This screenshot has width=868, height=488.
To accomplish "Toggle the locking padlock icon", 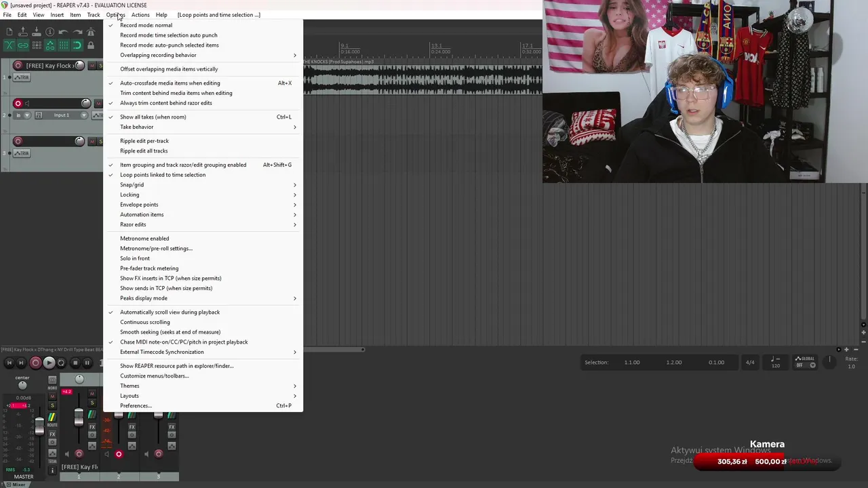I will 91,45.
